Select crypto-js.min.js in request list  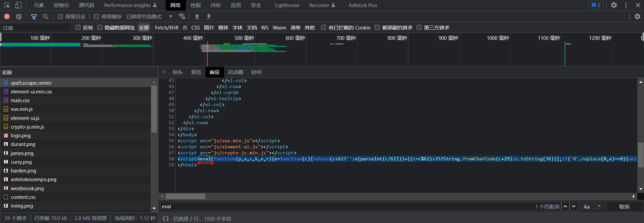[x=28, y=127]
